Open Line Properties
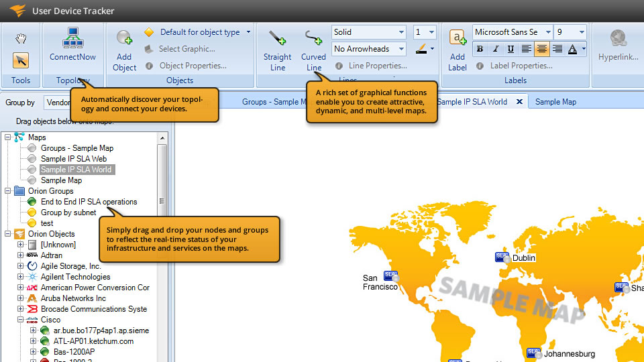Viewport: 644px width, 362px height. [x=378, y=66]
